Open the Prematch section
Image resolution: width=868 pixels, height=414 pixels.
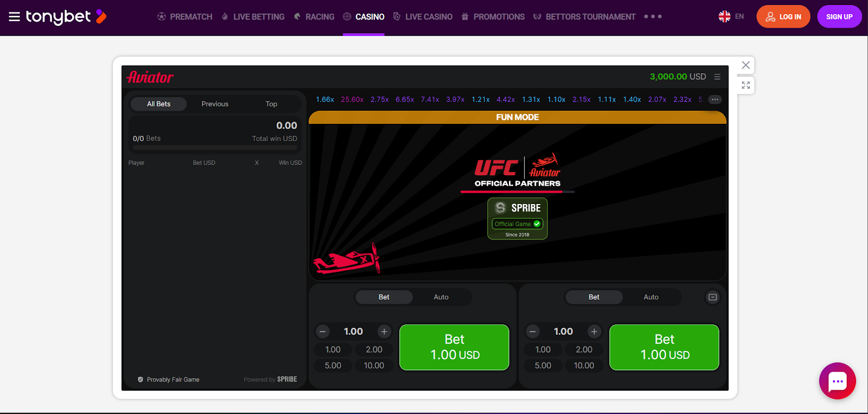click(x=185, y=17)
